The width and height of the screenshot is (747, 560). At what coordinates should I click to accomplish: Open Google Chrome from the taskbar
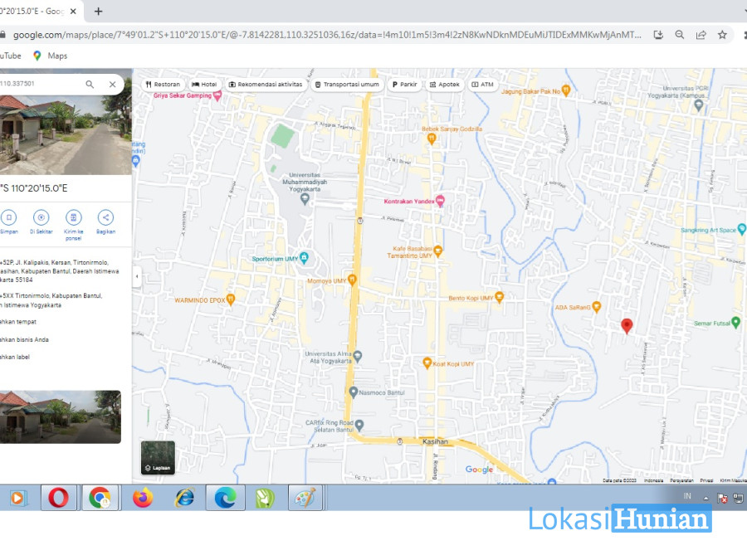[100, 498]
